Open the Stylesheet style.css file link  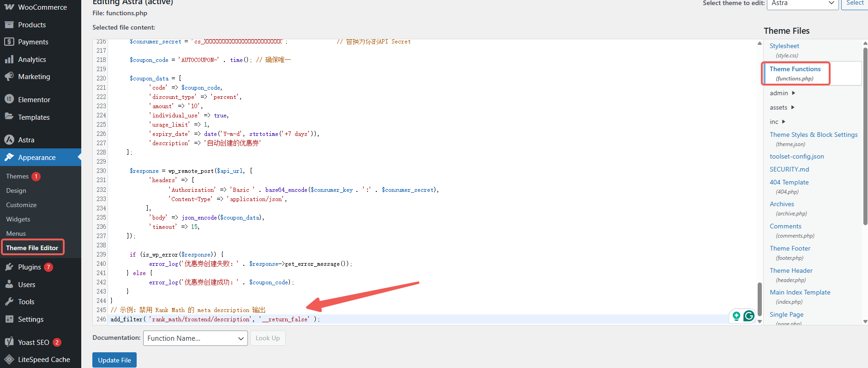[x=784, y=46]
